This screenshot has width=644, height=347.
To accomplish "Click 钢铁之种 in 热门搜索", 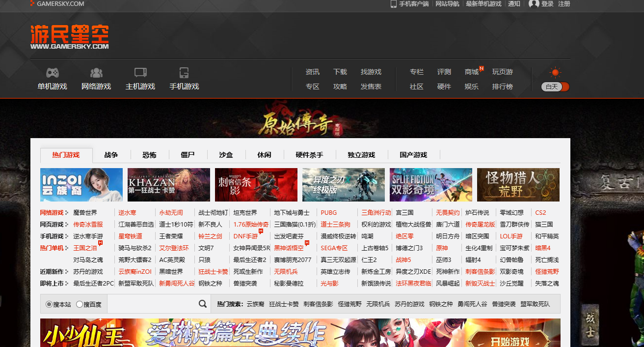I will (441, 304).
